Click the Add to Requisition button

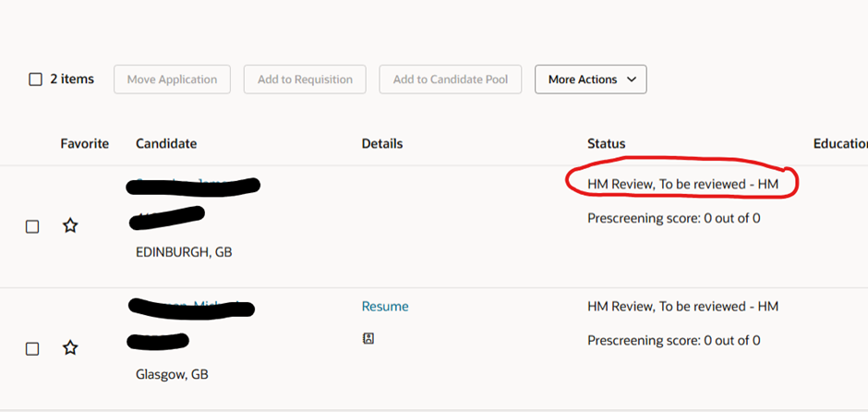[x=305, y=79]
